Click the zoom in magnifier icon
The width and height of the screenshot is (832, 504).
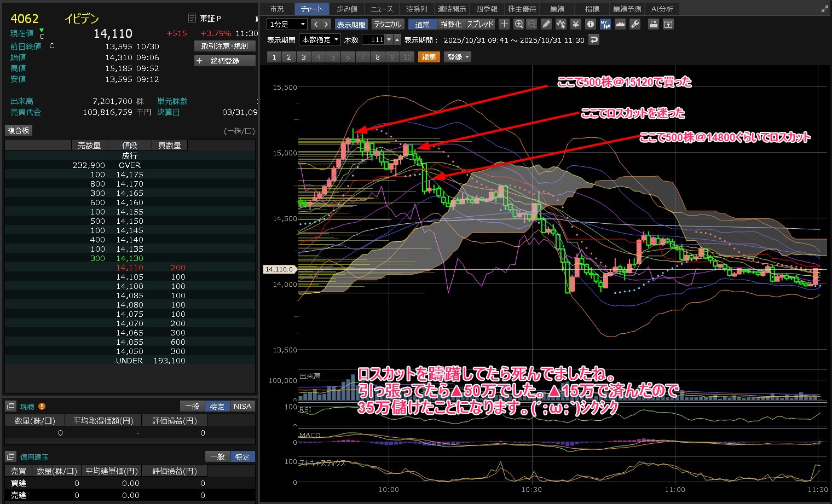(x=519, y=24)
